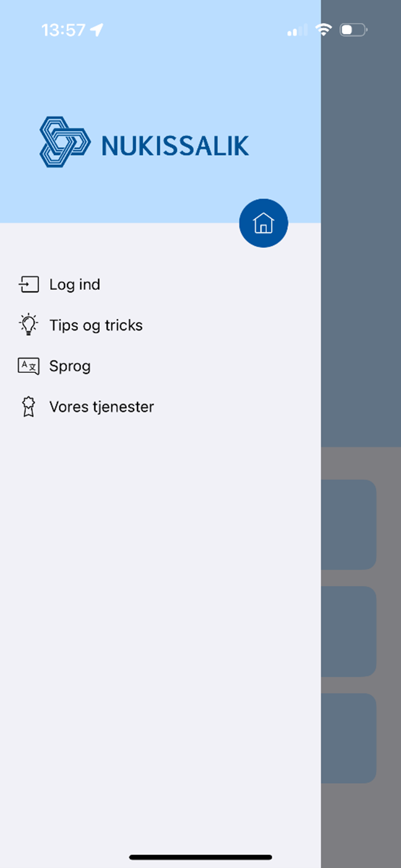This screenshot has width=401, height=868.
Task: Click the location arrow in status bar
Action: (x=97, y=30)
